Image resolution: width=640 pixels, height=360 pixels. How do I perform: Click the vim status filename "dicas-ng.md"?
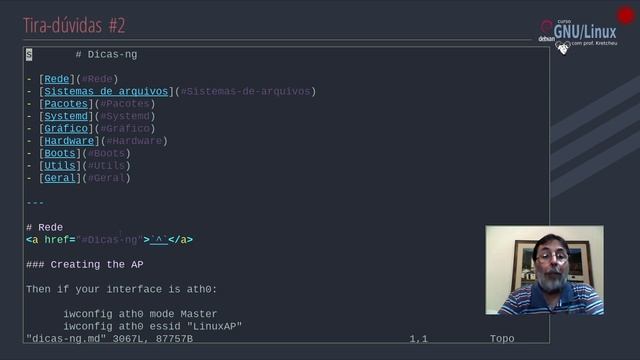click(66, 339)
